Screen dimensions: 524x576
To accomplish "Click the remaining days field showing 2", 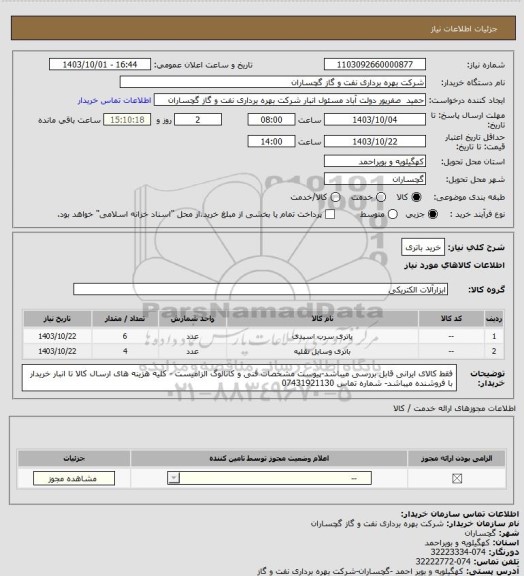I will click(x=198, y=120).
